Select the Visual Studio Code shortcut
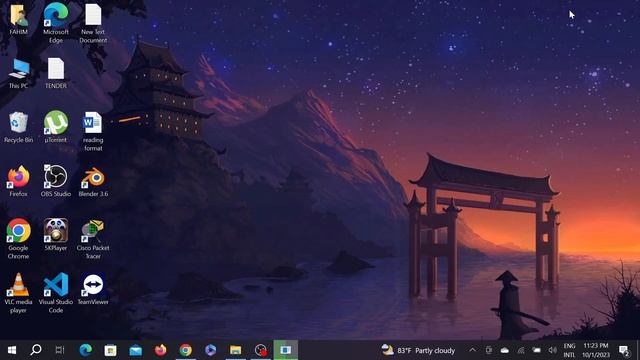 56,293
